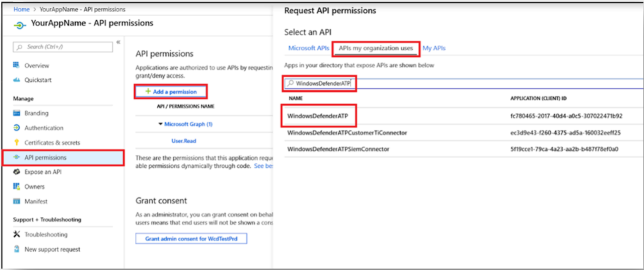Click the Authentication icon
This screenshot has width=644, height=270.
click(17, 128)
